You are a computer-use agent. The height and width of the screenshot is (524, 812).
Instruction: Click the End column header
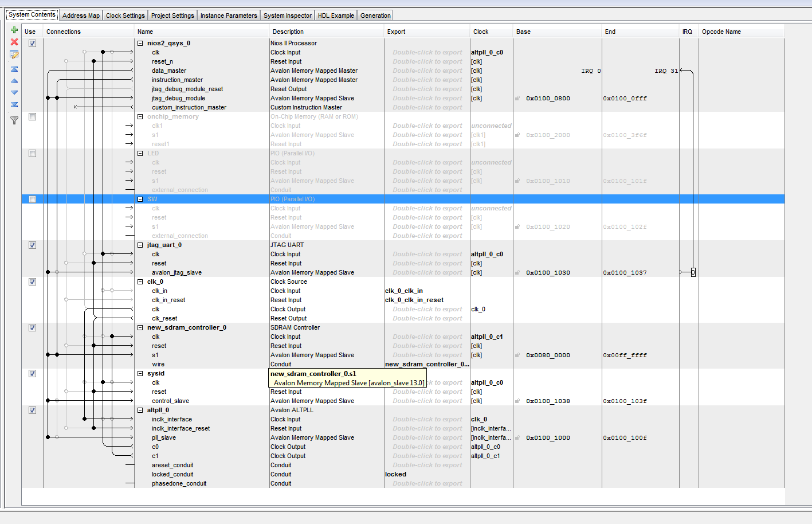(x=640, y=32)
